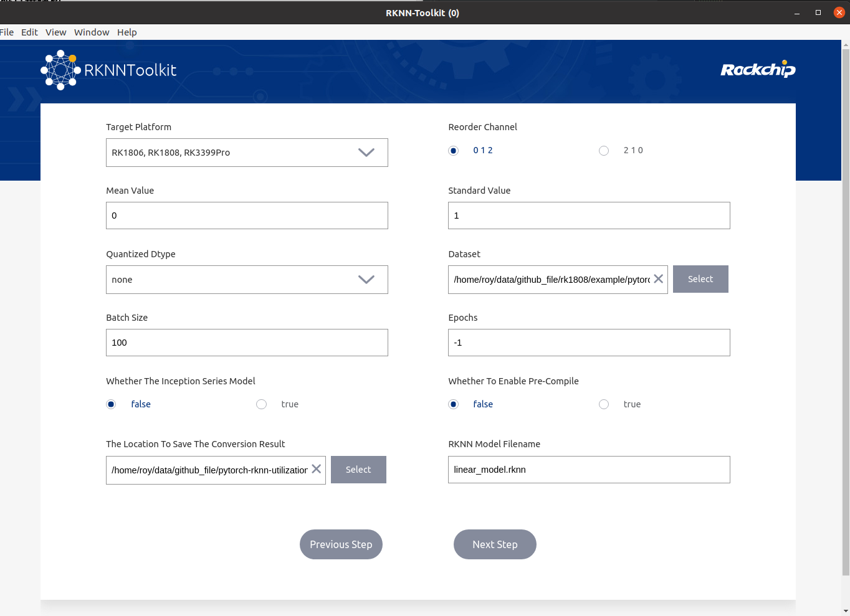This screenshot has height=616, width=850.
Task: Open the File menu
Action: (6, 32)
